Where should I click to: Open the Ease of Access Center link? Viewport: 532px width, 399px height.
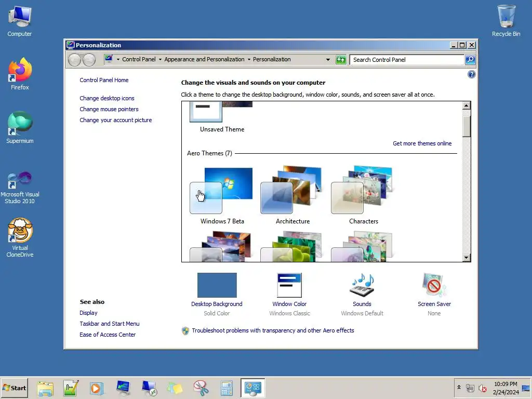click(x=108, y=335)
